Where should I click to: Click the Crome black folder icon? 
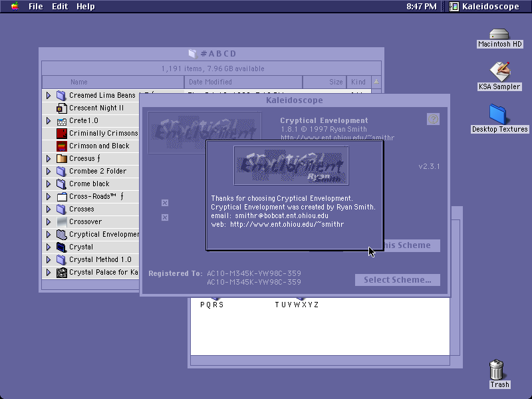pos(61,184)
